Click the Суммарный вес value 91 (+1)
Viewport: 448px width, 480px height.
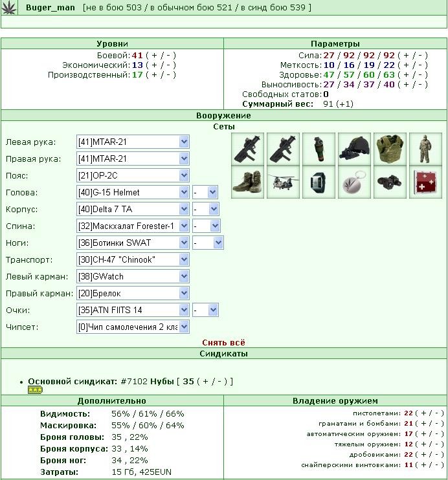338,104
